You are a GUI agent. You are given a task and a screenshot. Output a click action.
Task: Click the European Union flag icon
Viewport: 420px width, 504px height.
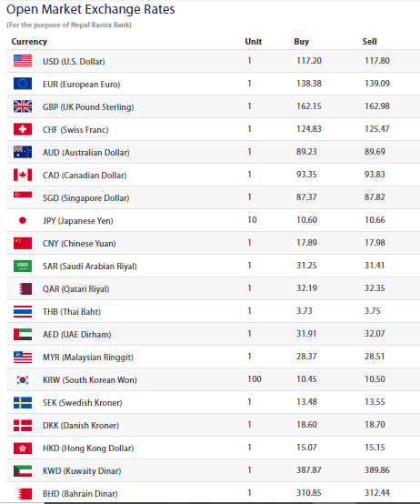click(x=23, y=84)
